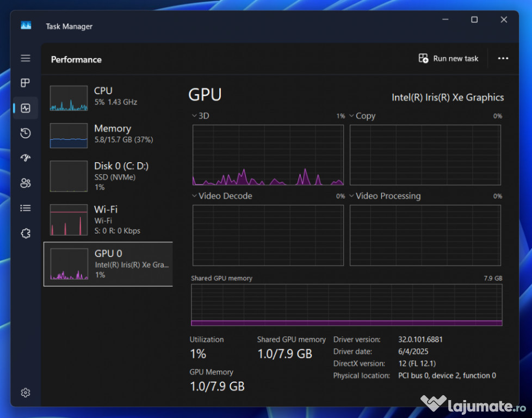Viewport: 532px width, 418px height.
Task: Click the Shared GPU memory graph
Action: [347, 305]
